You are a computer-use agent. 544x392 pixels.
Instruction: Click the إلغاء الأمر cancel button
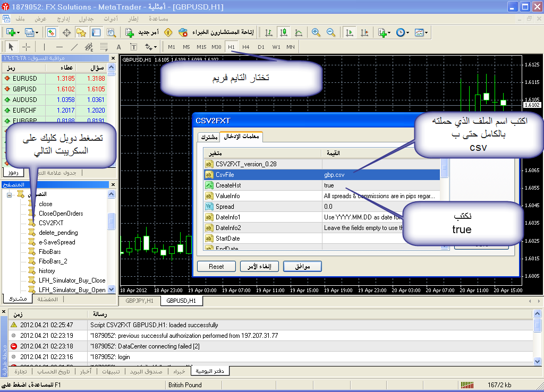point(259,267)
